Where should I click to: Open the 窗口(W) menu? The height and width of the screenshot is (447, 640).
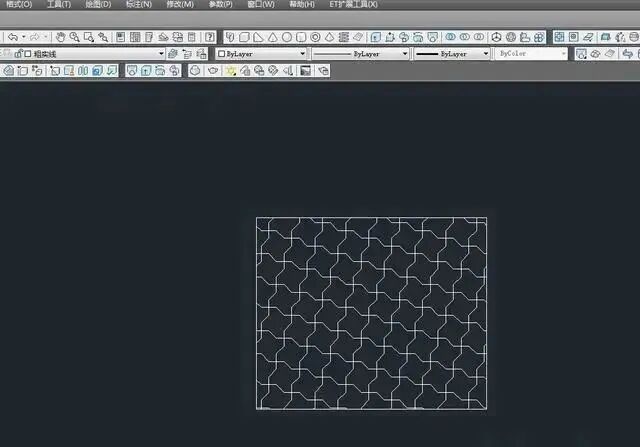261,4
